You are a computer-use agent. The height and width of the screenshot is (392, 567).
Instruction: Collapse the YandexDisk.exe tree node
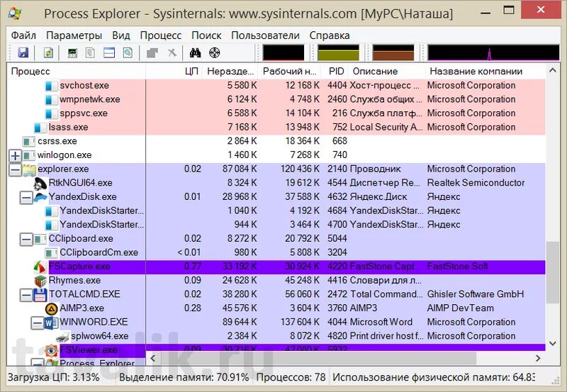[26, 198]
